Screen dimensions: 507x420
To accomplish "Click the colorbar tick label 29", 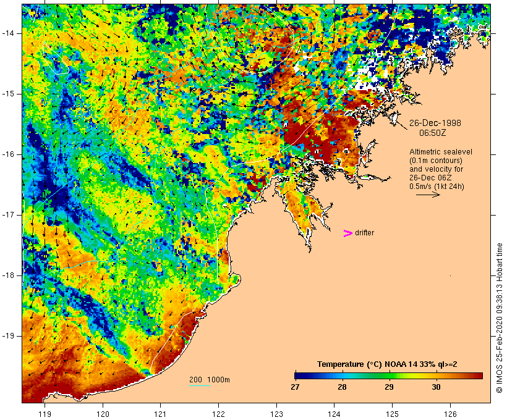I will (x=389, y=387).
